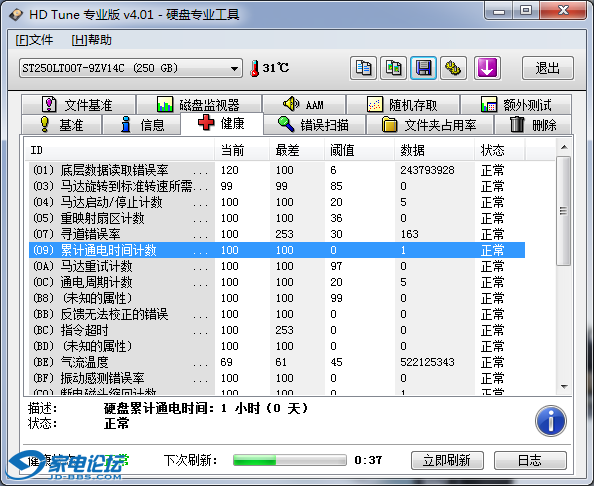Click the data value 243793928
594x486 pixels.
coord(427,170)
